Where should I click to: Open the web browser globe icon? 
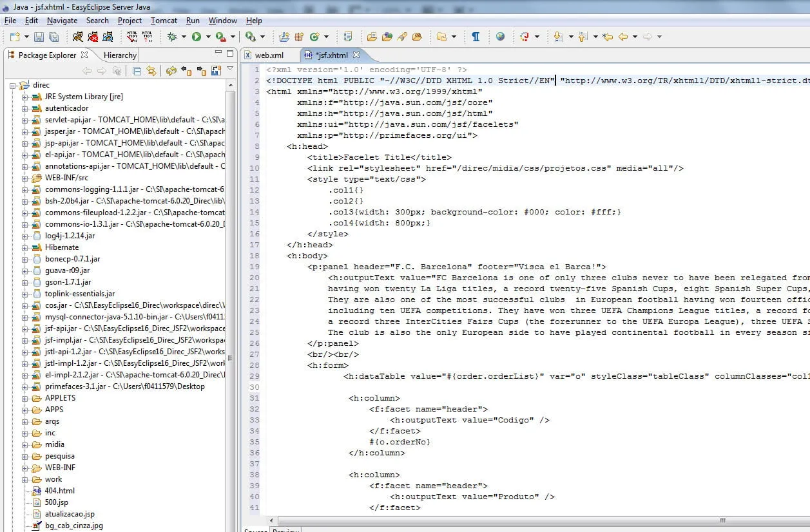(x=501, y=37)
